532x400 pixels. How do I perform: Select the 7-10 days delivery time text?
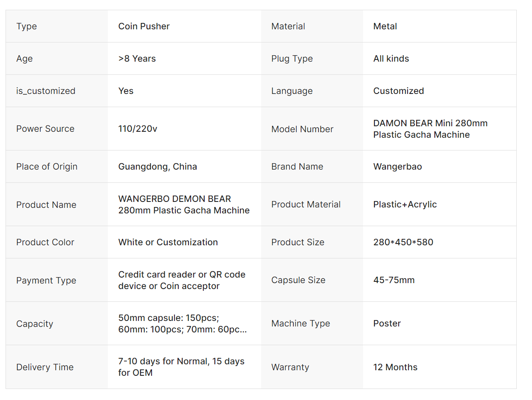[x=181, y=367]
